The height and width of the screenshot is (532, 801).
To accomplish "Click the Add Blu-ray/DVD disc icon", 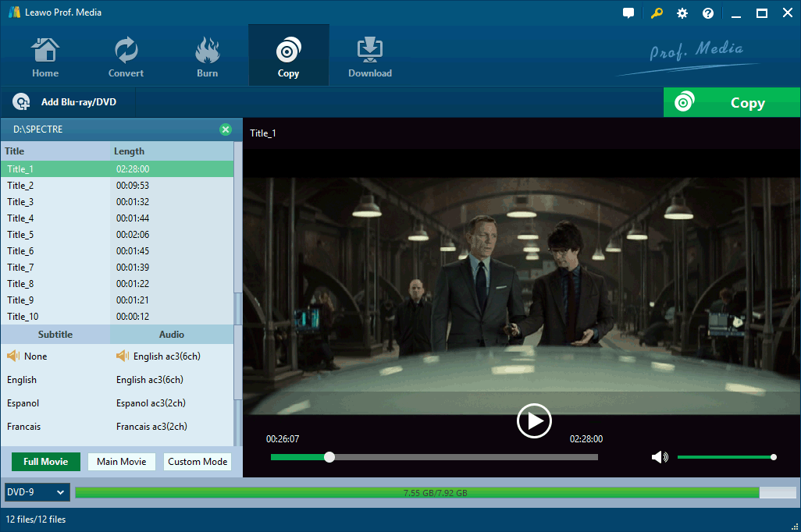I will (x=21, y=102).
